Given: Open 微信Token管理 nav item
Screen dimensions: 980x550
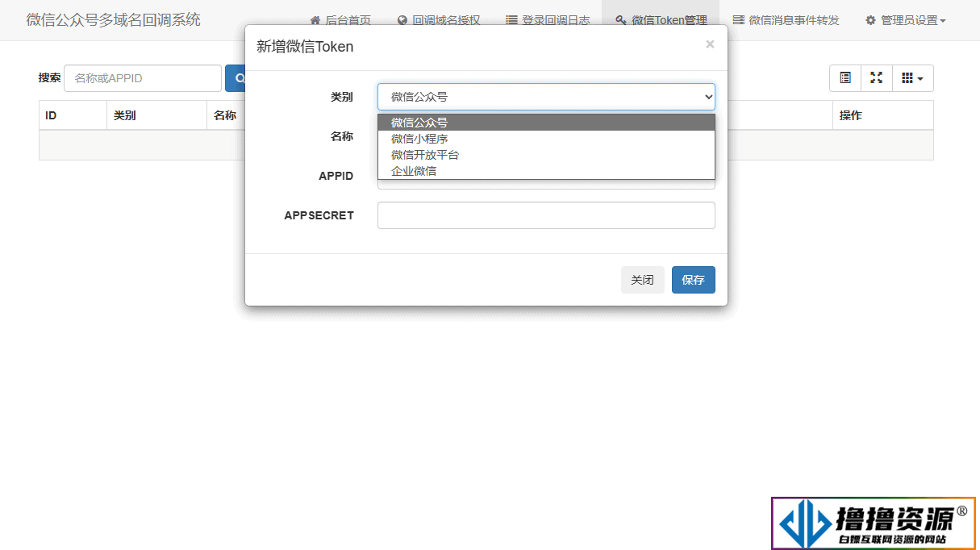Looking at the screenshot, I should [661, 20].
